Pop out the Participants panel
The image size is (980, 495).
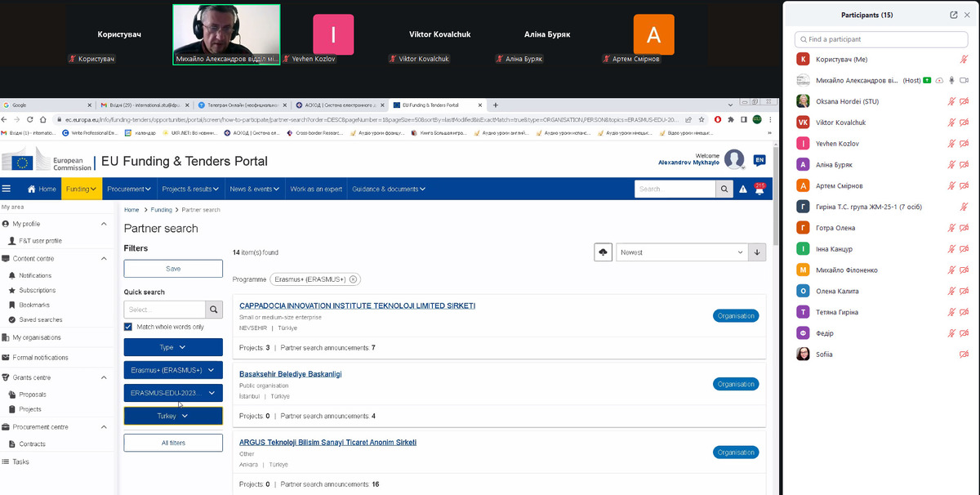[953, 15]
